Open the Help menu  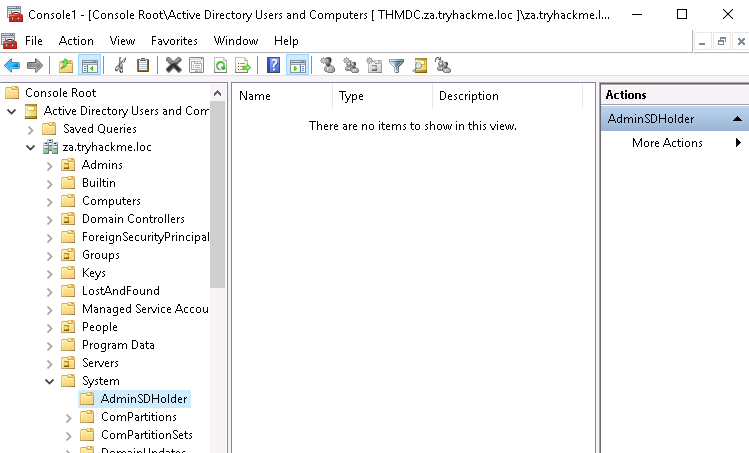pyautogui.click(x=286, y=41)
